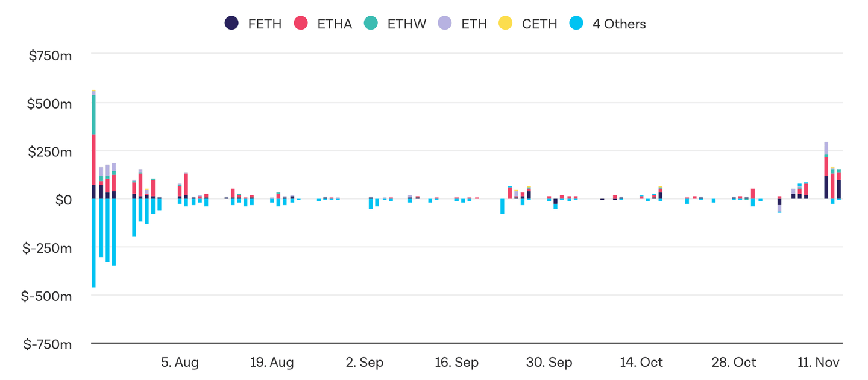Screen dimensions: 868x380
Task: Click the $500m y-axis label
Action: pos(50,104)
